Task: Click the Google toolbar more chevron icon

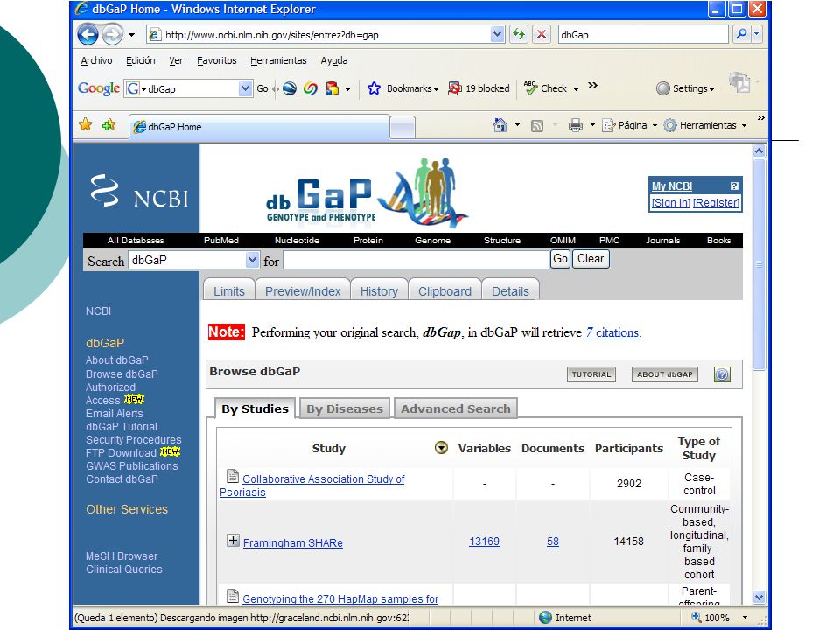Action: pyautogui.click(x=592, y=86)
